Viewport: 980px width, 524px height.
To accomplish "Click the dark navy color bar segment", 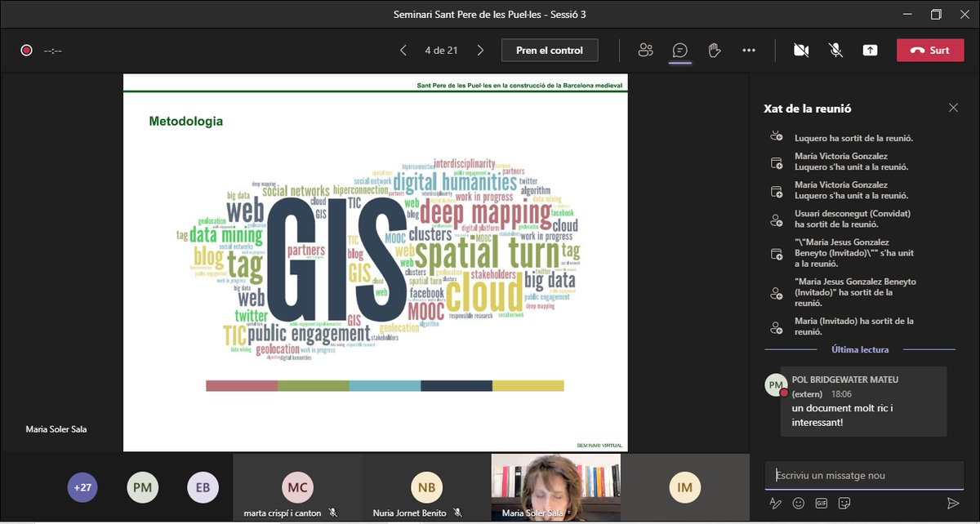I will (x=457, y=385).
